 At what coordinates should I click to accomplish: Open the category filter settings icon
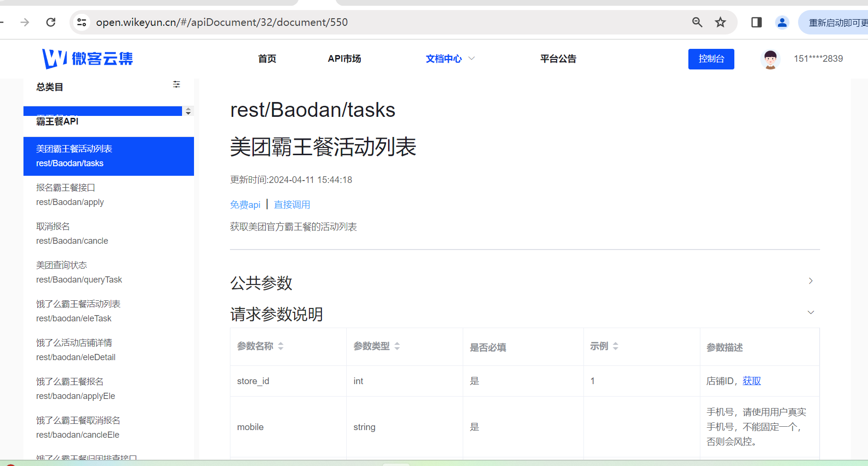(x=177, y=84)
